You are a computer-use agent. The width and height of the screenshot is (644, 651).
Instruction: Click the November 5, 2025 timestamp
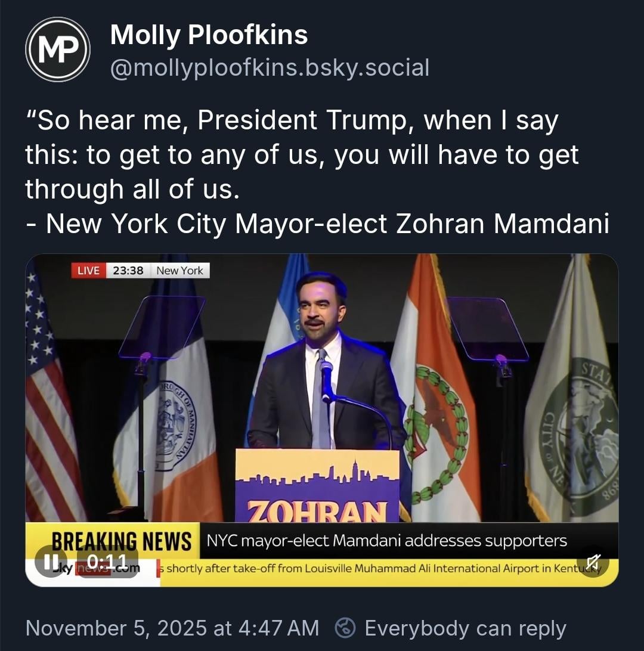172,628
